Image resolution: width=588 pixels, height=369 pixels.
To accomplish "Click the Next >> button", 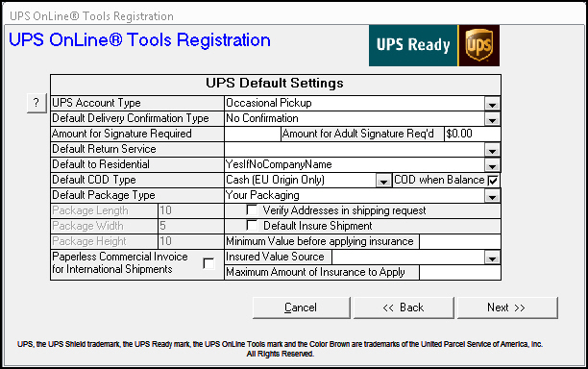I will [507, 307].
